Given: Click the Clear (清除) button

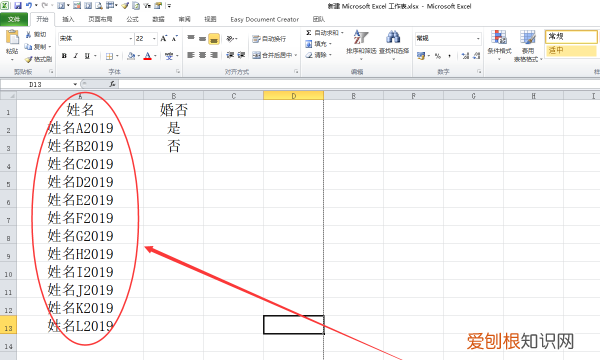Looking at the screenshot, I should (319, 55).
